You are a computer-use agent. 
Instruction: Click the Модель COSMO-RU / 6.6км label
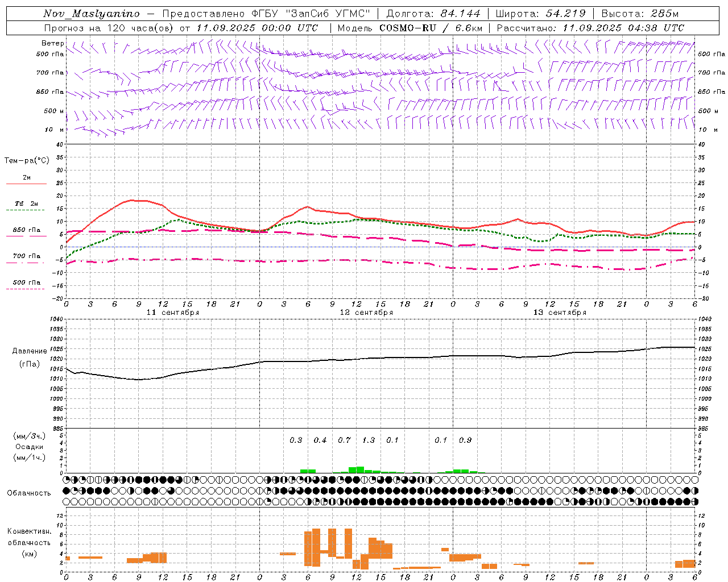[410, 28]
